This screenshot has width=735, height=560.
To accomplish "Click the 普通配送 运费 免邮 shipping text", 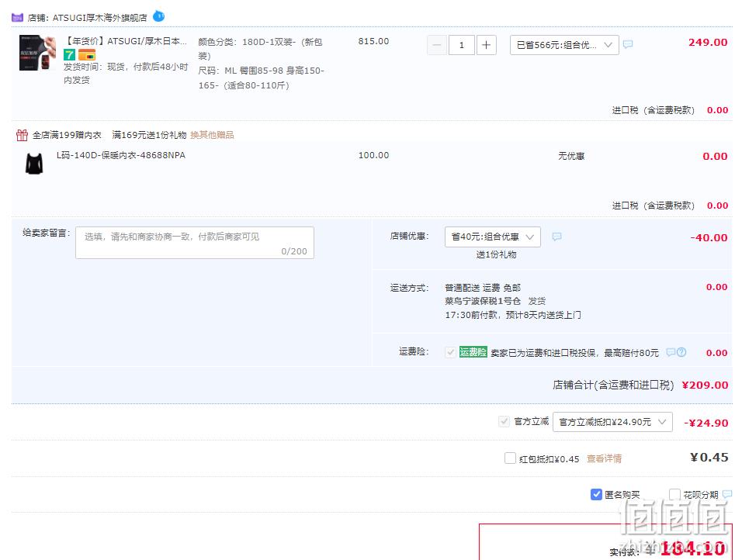I will click(482, 287).
